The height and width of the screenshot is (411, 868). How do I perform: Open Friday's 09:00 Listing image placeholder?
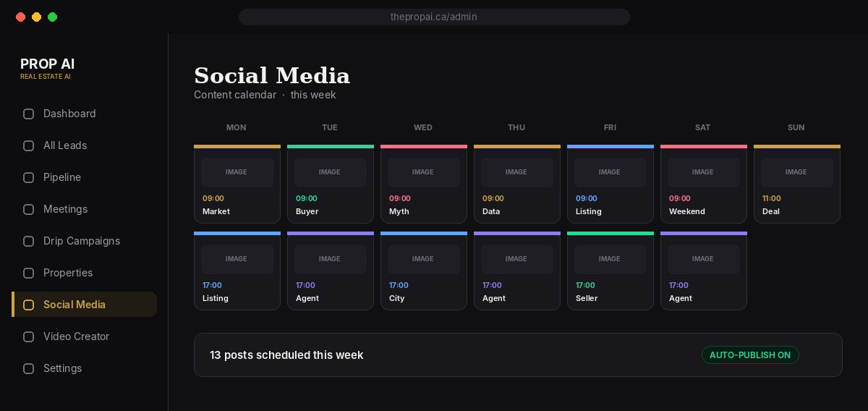click(x=610, y=172)
